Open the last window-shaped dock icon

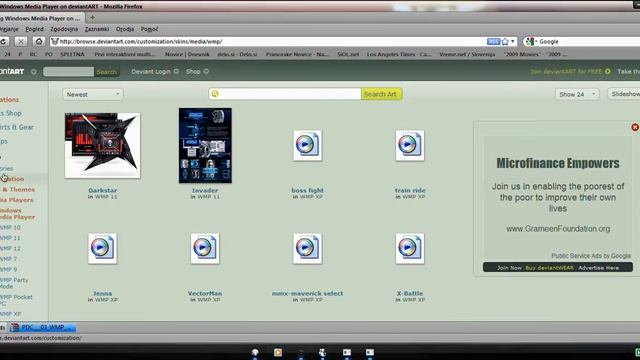(x=370, y=352)
